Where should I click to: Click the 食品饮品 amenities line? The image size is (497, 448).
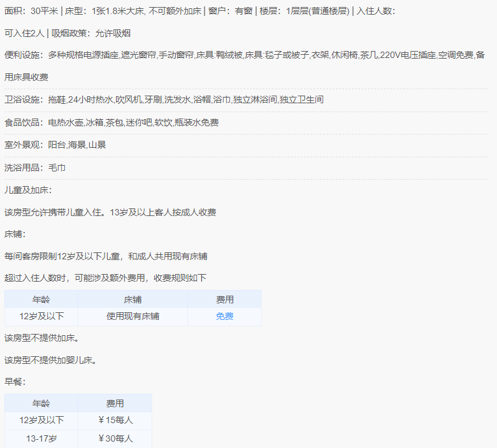point(112,122)
